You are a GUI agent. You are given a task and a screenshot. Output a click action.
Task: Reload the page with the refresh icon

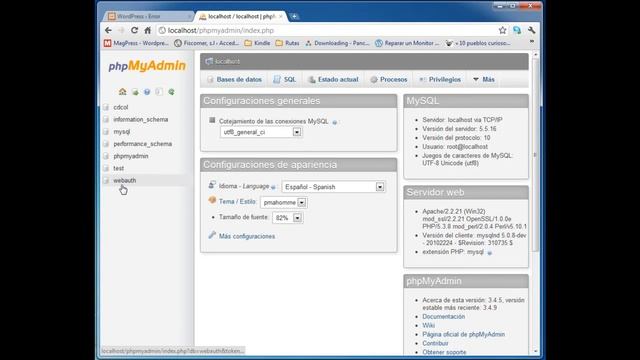click(134, 30)
